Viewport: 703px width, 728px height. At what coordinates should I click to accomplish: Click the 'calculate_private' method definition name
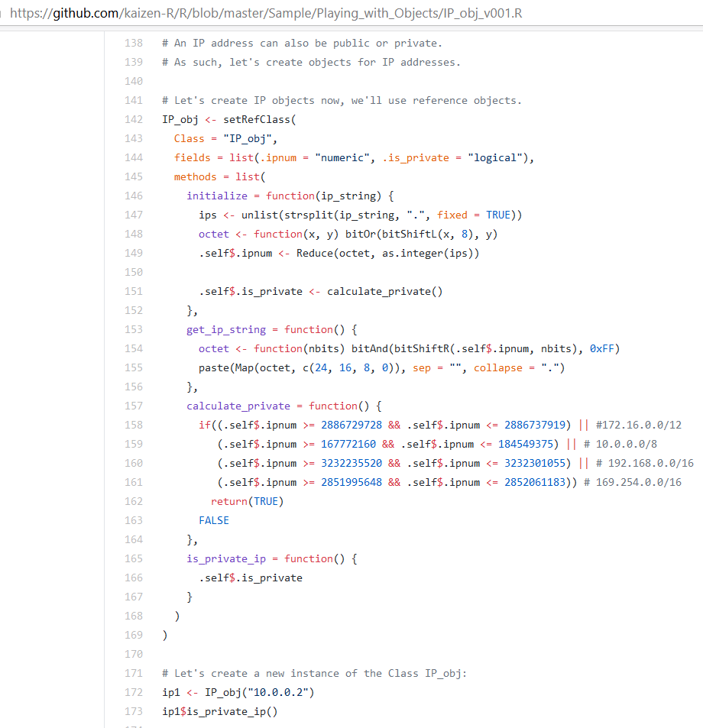pyautogui.click(x=238, y=406)
